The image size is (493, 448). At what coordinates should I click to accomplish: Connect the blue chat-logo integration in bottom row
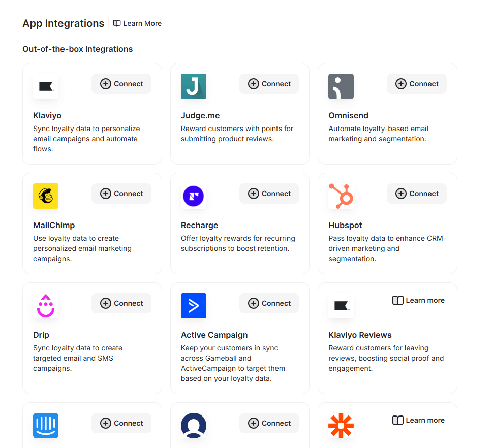point(121,423)
